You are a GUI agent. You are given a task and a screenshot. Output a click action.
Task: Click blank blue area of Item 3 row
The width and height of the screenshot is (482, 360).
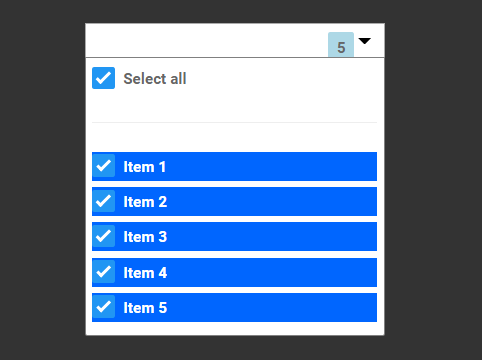coord(272,237)
